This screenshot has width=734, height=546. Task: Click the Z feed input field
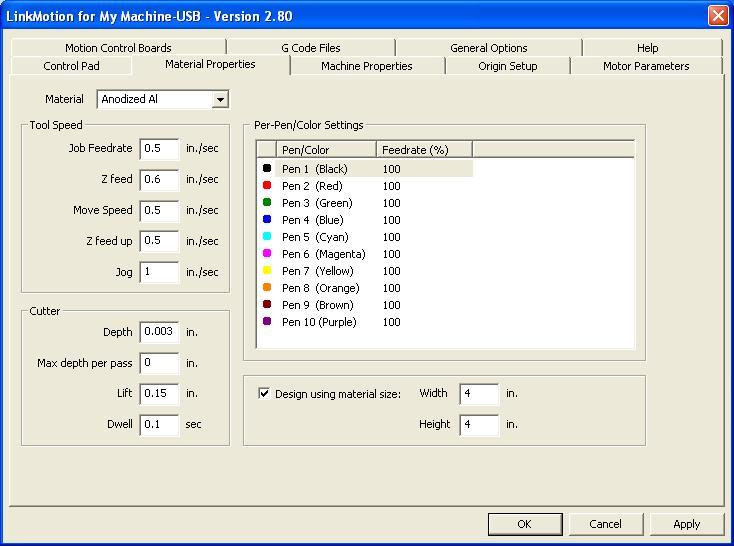click(x=159, y=179)
